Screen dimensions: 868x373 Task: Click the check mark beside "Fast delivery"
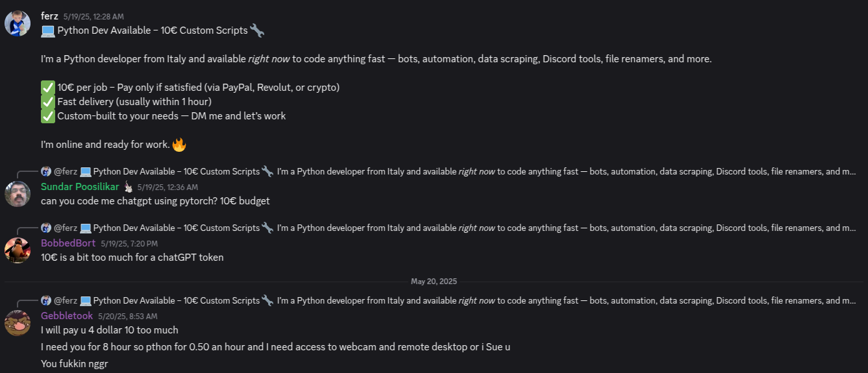pyautogui.click(x=48, y=102)
